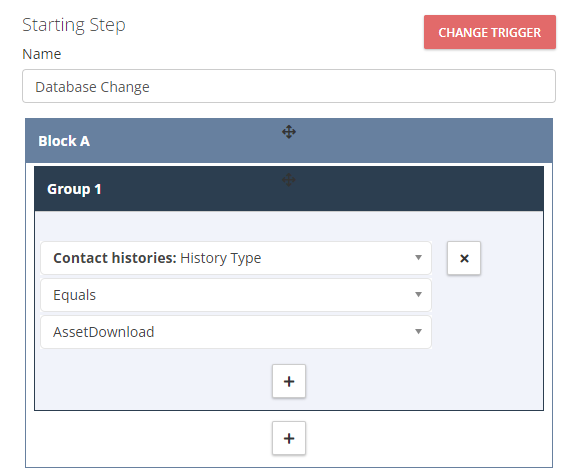The height and width of the screenshot is (472, 576).
Task: Focus the Name field containing Database Change
Action: point(289,86)
